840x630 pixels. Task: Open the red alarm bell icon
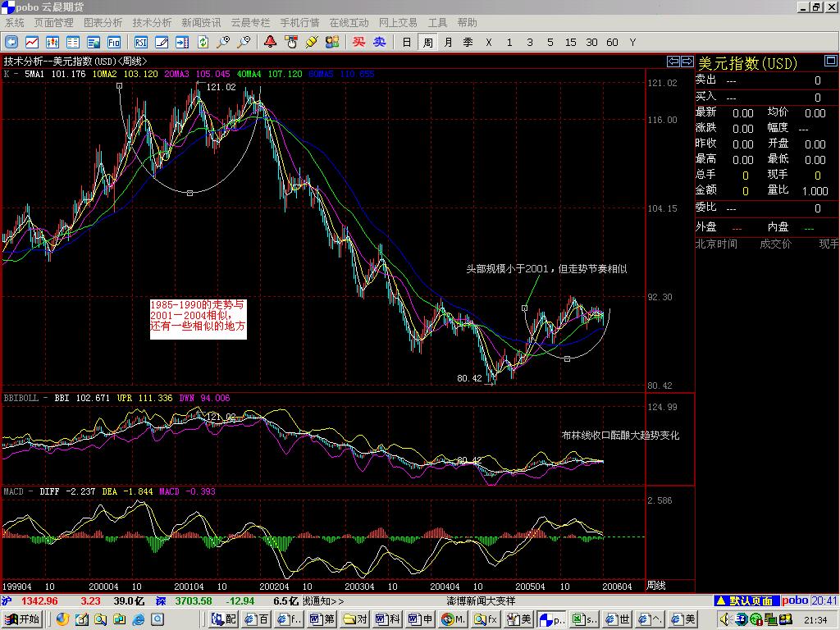pyautogui.click(x=271, y=42)
